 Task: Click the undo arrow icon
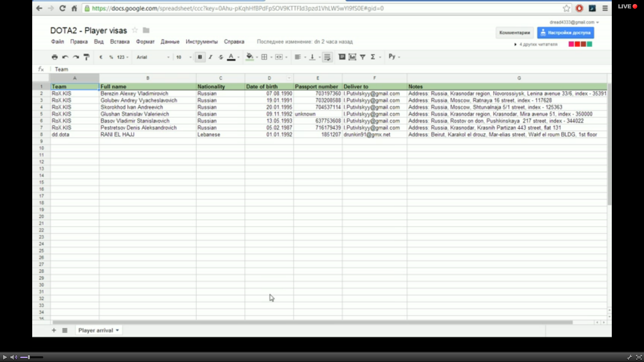pyautogui.click(x=65, y=57)
